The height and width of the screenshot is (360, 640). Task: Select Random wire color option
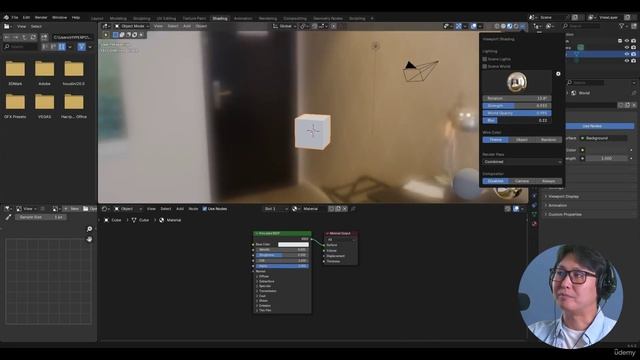(x=549, y=140)
